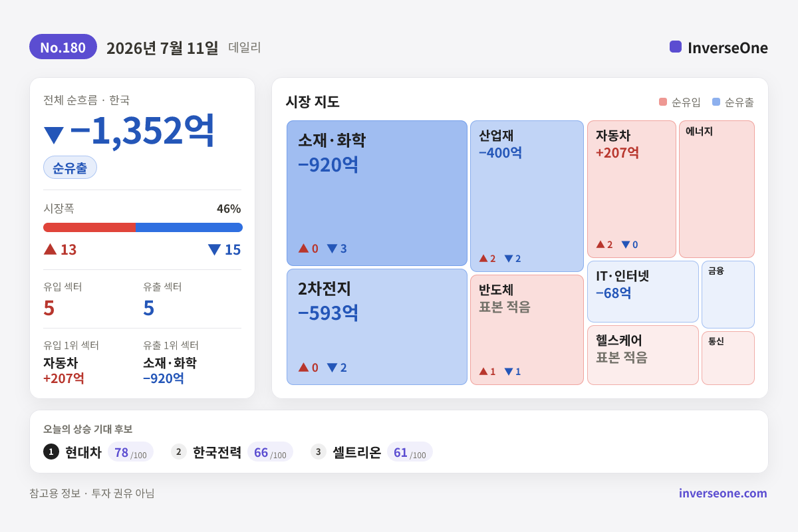
Task: Select the IT·인터넷 −68억 tile
Action: [x=643, y=291]
